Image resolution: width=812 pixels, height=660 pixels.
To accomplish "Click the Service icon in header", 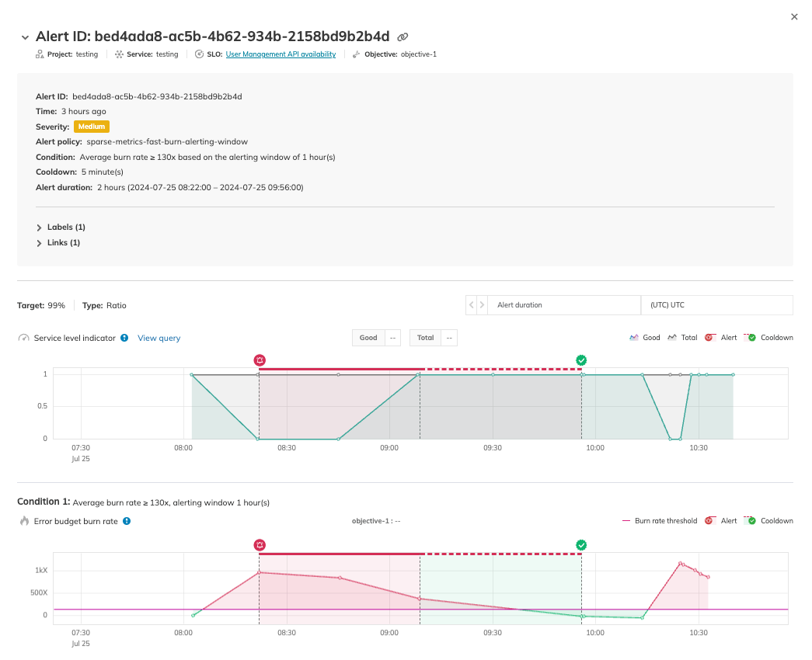I will (119, 54).
